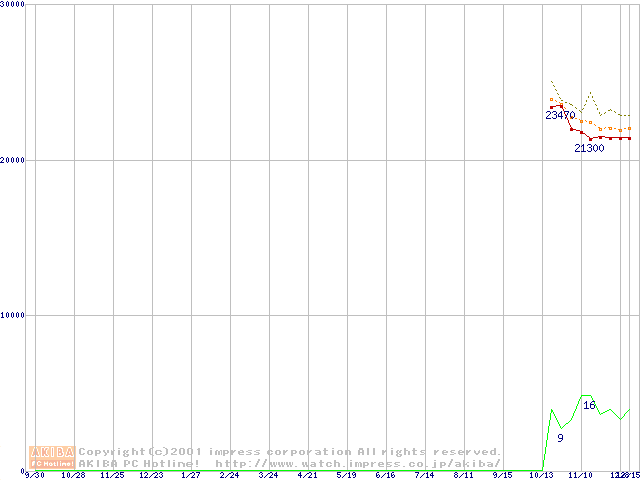Click the 12/23 date marker
This screenshot has height=480, width=640.
151,475
